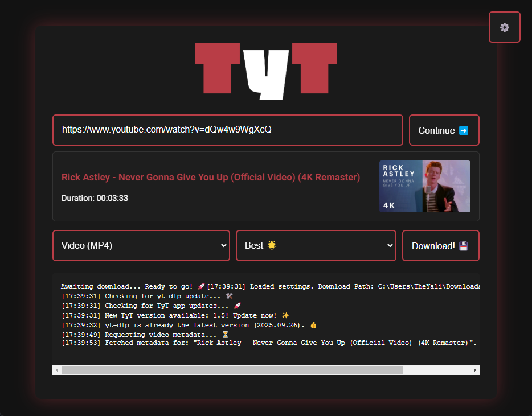Click the Continue button

[x=444, y=130]
